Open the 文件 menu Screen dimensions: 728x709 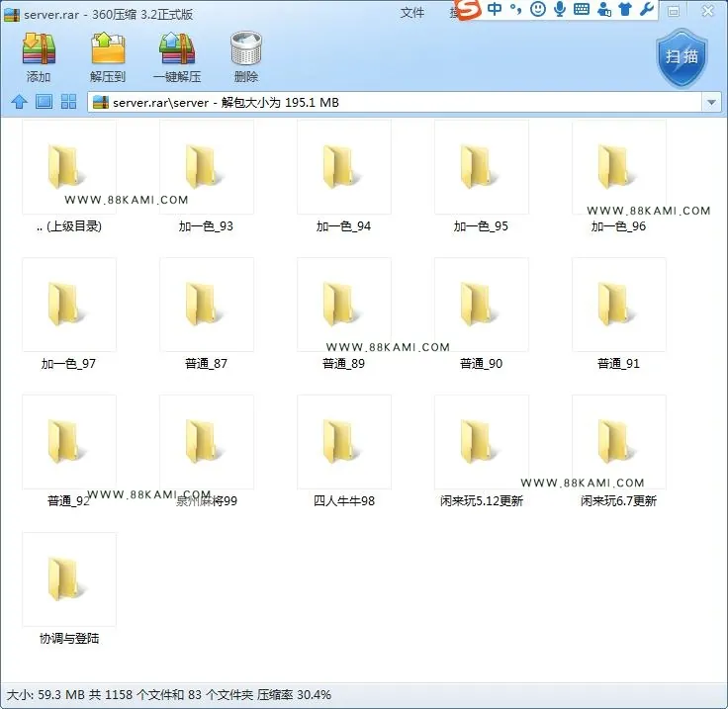(x=412, y=13)
